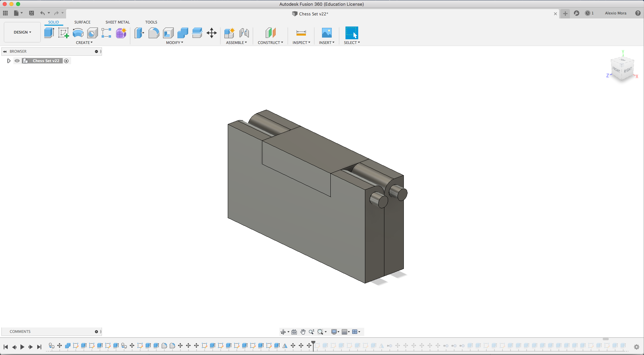Click the Save icon
This screenshot has height=355, width=644.
[32, 13]
